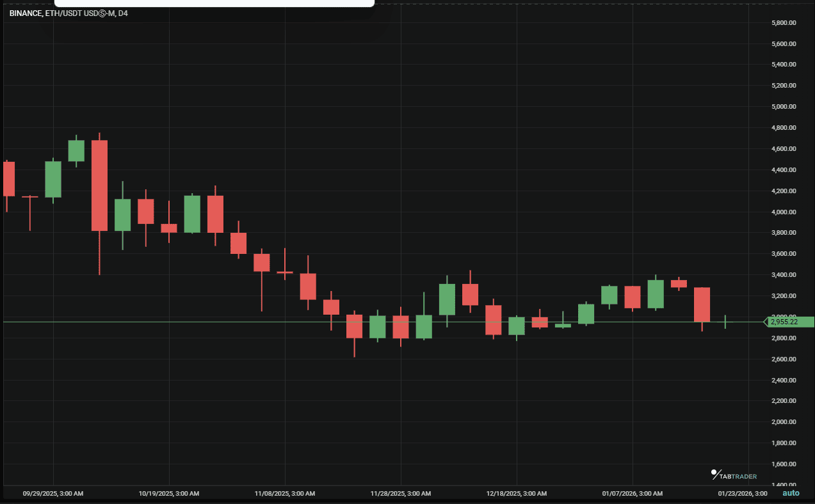Image resolution: width=815 pixels, height=504 pixels.
Task: Open the D4 timeframe selector
Action: tap(124, 12)
